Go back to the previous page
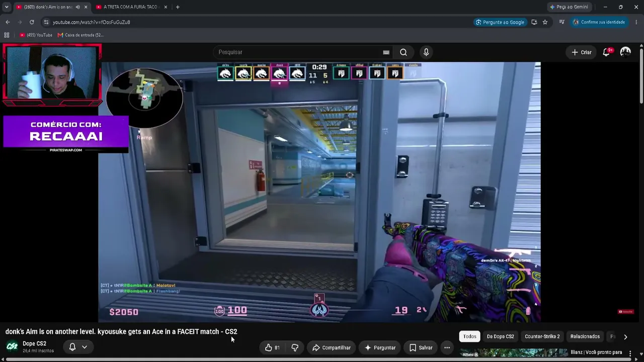This screenshot has height=362, width=644. [x=8, y=22]
